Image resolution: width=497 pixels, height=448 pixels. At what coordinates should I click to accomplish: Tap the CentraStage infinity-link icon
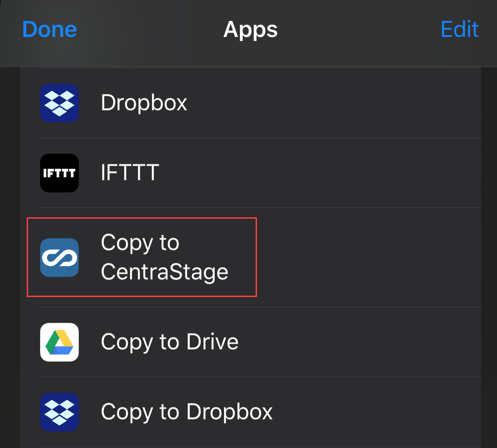click(59, 257)
